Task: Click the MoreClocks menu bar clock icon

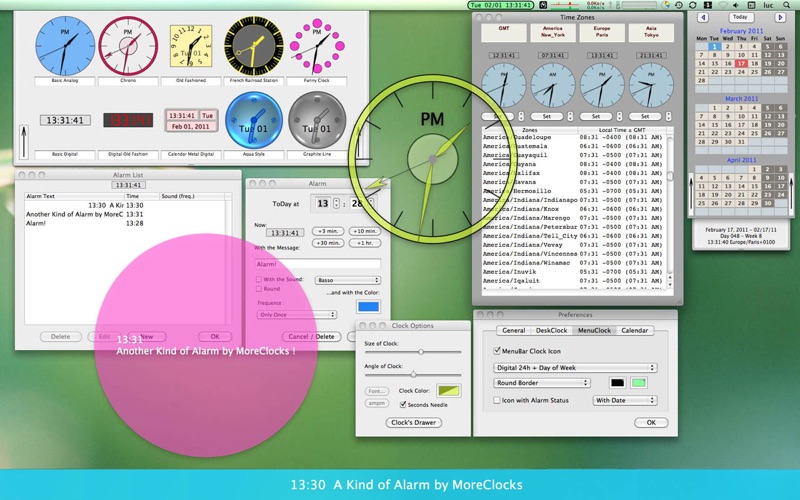Action: coord(501,5)
